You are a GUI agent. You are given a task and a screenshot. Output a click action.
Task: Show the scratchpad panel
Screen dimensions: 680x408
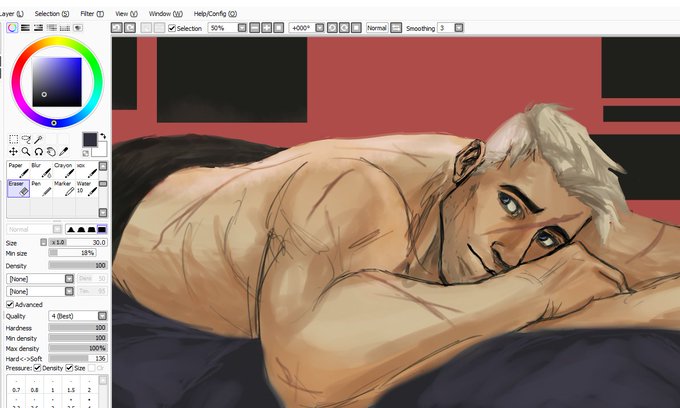coord(78,28)
